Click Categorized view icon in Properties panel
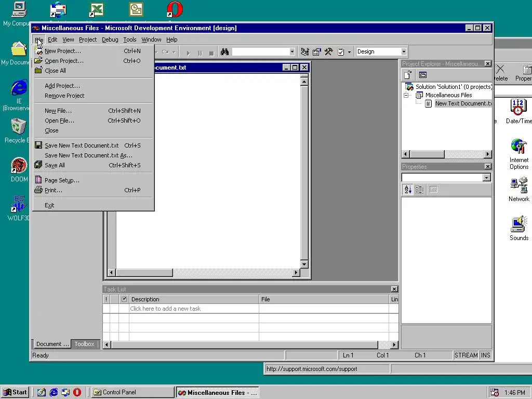The image size is (532, 399). point(419,189)
